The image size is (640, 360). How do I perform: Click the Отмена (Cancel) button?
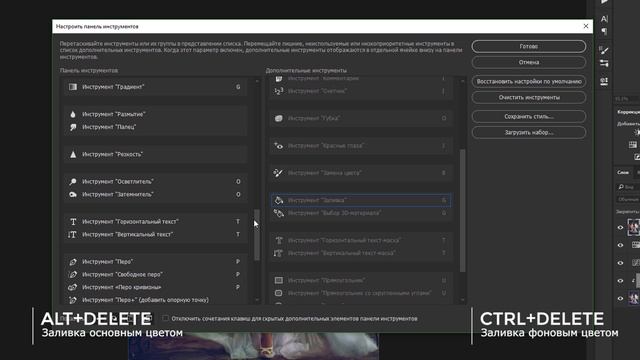(x=529, y=62)
